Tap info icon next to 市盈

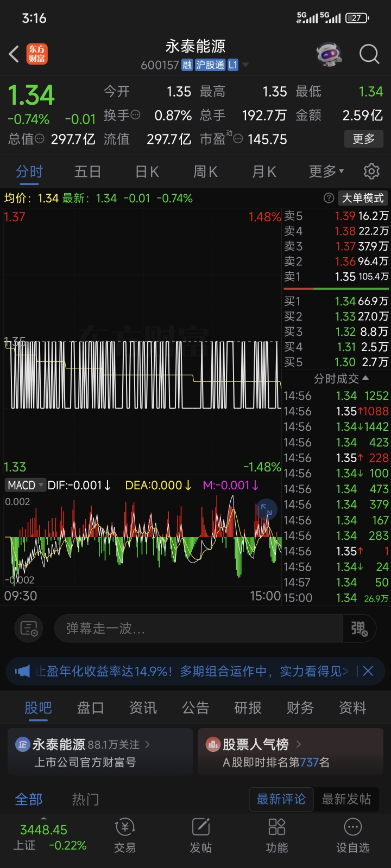(238, 139)
